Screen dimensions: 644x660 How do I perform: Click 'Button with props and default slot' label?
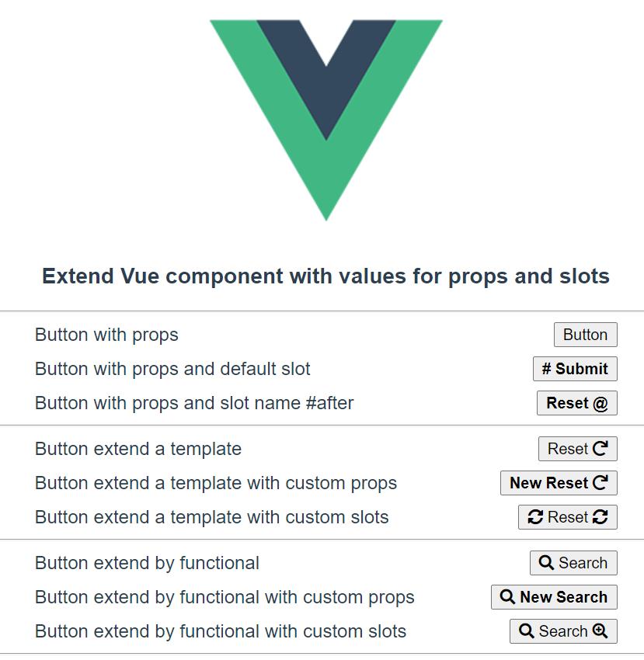tap(172, 369)
